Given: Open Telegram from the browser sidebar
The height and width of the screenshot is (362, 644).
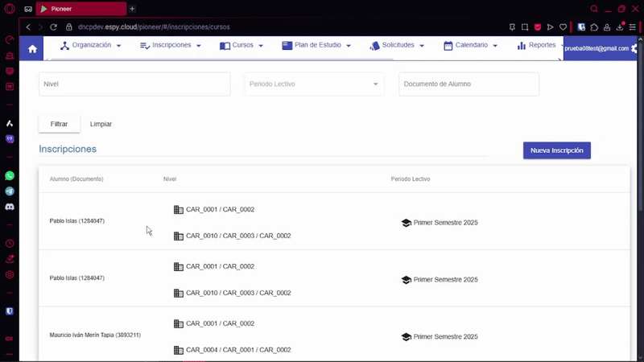Looking at the screenshot, I should tap(10, 191).
